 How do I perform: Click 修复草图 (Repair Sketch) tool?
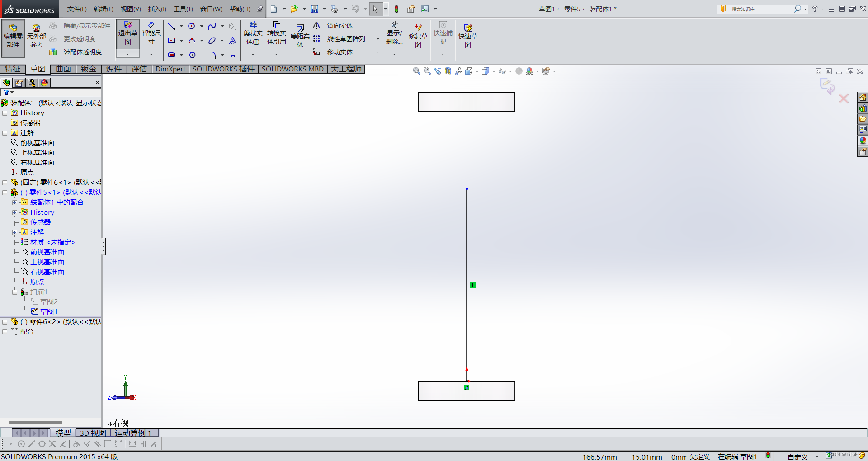pos(418,36)
